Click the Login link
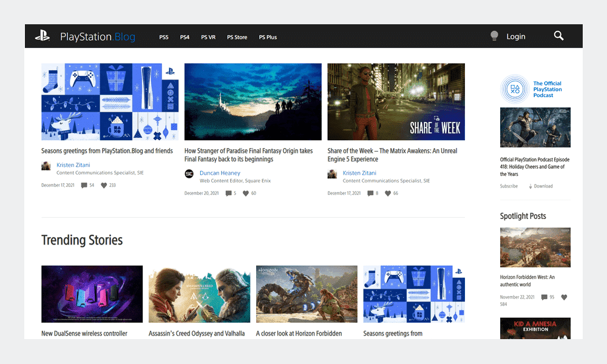This screenshot has width=607, height=364. [515, 36]
